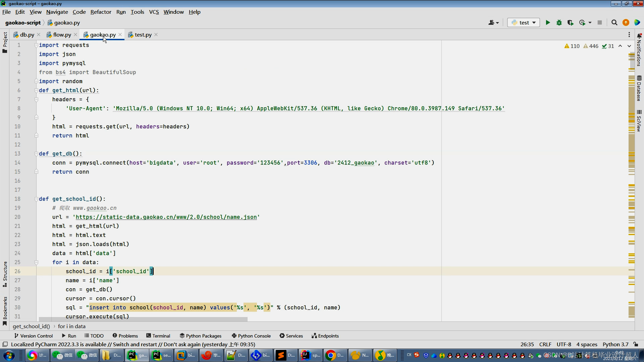Open the Endpoints tool window

[325, 336]
